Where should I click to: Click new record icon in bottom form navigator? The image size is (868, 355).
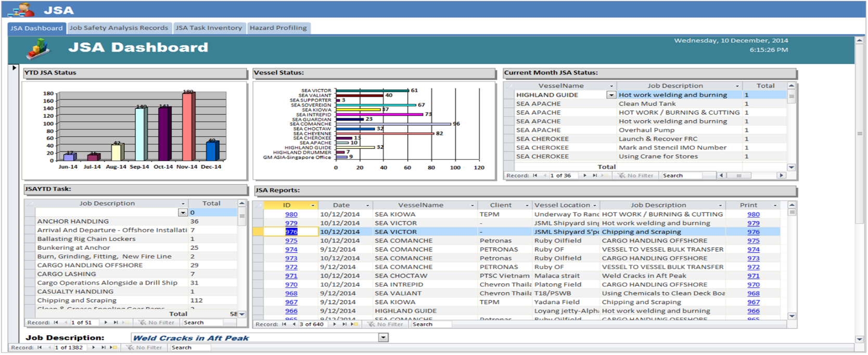pos(113,347)
